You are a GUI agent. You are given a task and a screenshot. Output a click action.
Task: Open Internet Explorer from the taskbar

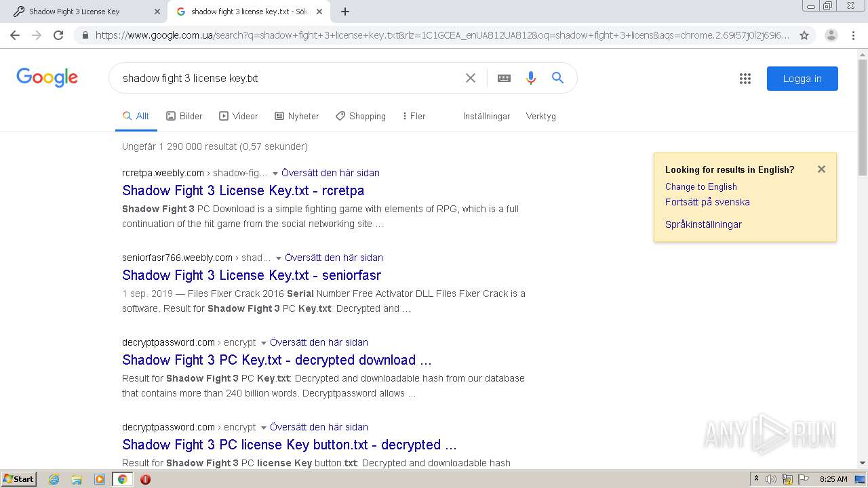[x=54, y=479]
